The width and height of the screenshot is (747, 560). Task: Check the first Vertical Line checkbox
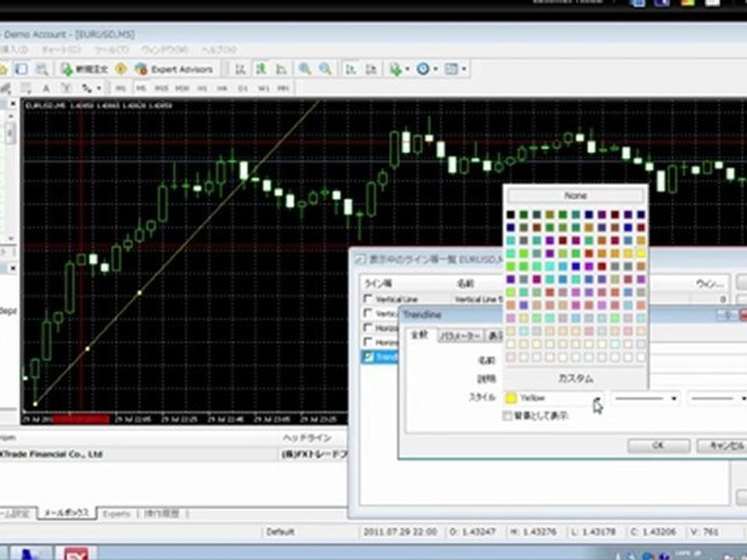coord(368,299)
